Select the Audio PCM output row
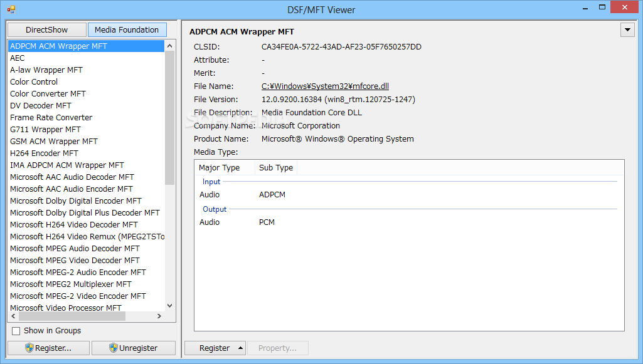This screenshot has height=364, width=643. click(409, 222)
